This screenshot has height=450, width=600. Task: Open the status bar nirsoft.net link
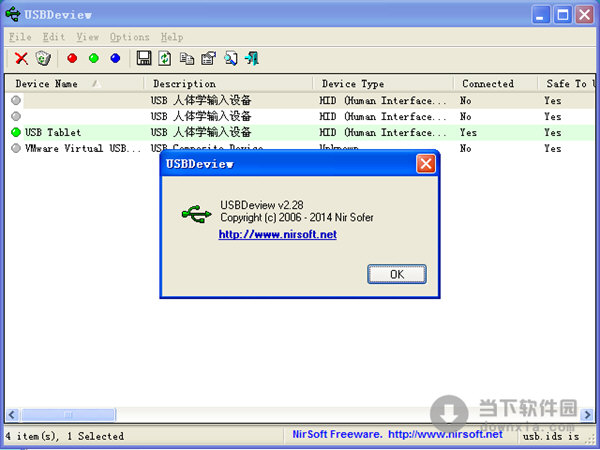445,434
